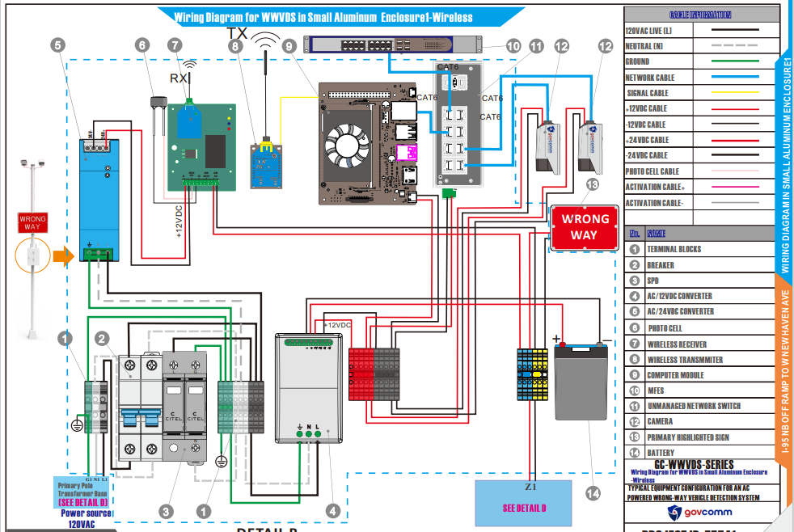Image resolution: width=794 pixels, height=532 pixels.
Task: Click the yellow SIGNAL CABLE line sample
Action: click(735, 93)
